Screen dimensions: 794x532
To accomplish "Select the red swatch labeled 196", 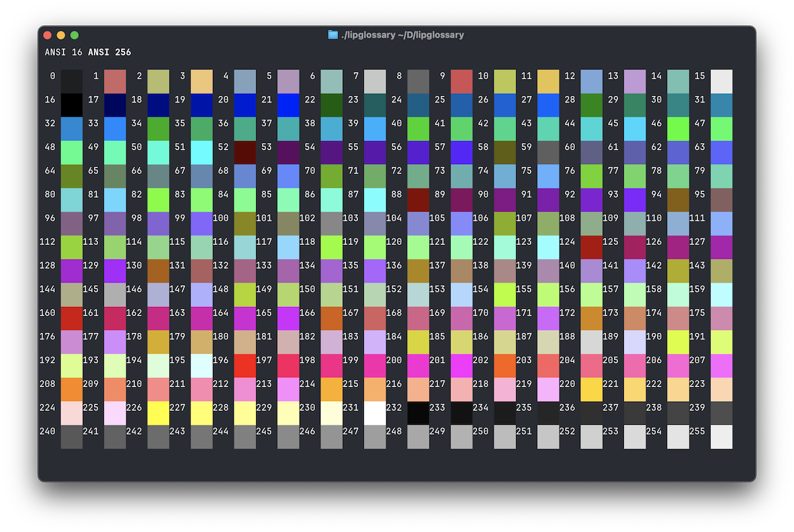I will point(245,365).
